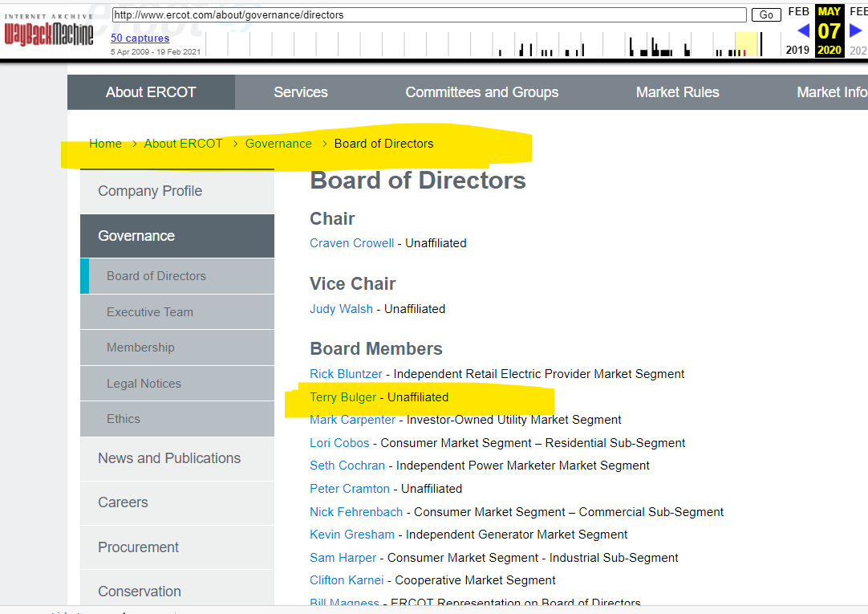Click the Wayback URL input field

click(x=429, y=15)
